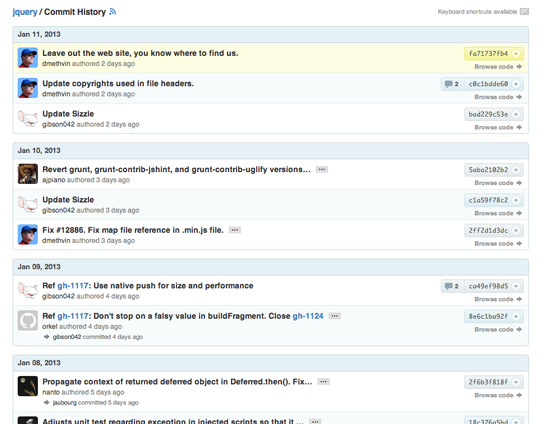Viewport: 550px width, 424px height.
Task: Open commit 'Update copyrights used in file headers'
Action: click(x=118, y=83)
